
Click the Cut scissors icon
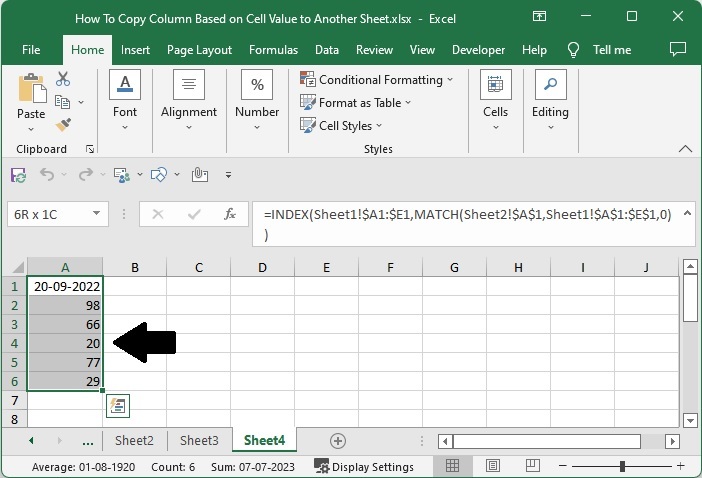[63, 79]
